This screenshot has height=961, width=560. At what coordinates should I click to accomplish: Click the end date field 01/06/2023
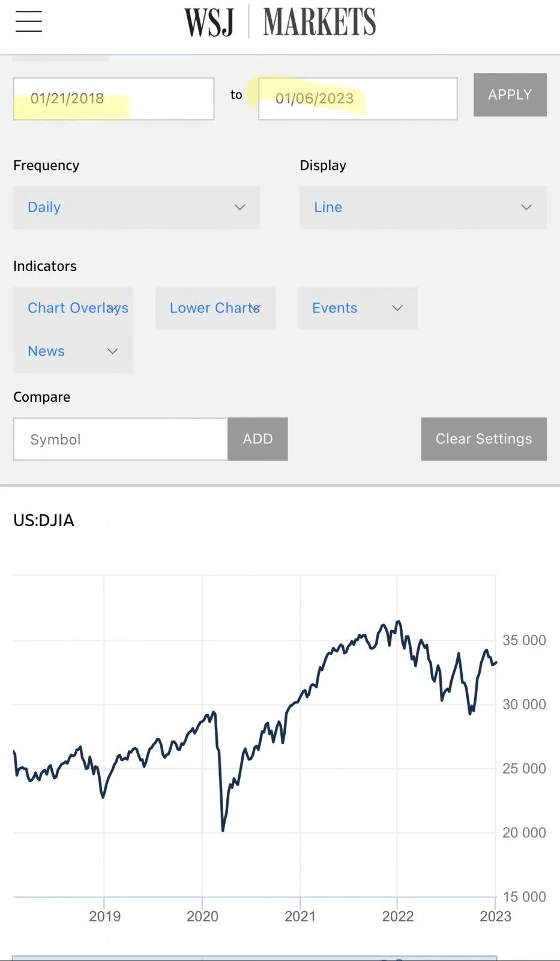point(358,99)
